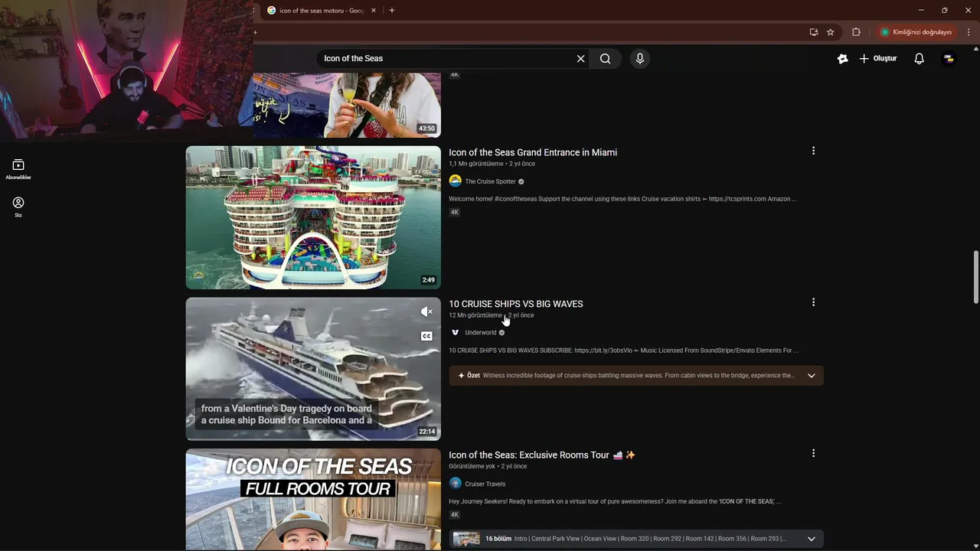The height and width of the screenshot is (551, 980).
Task: Click the 4K badge under Rooms Tour video
Action: point(455,515)
